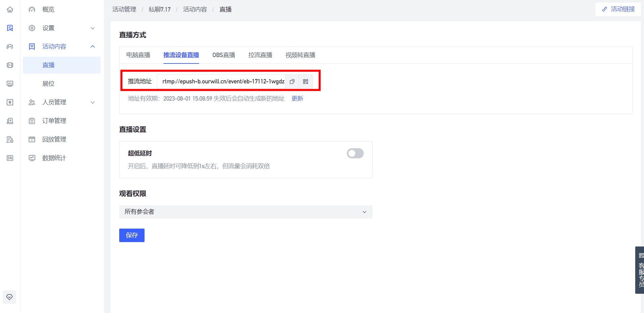Open the 所有参会者 permission dropdown
644x313 pixels.
click(246, 212)
